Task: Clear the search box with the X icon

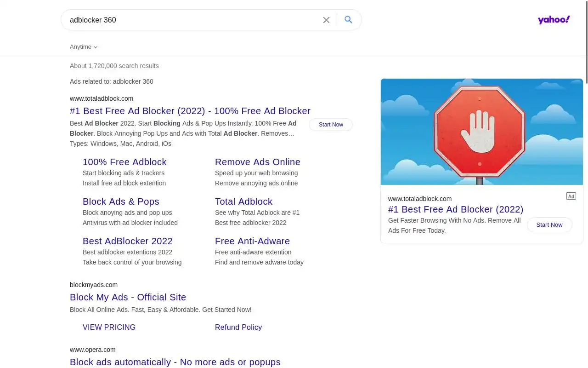Action: 326,20
